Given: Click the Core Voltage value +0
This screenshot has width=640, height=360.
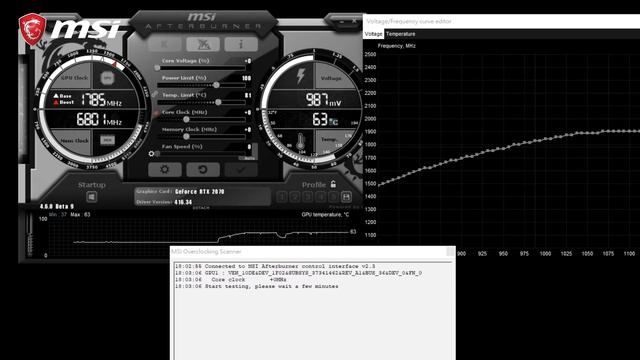Looking at the screenshot, I should click(248, 61).
